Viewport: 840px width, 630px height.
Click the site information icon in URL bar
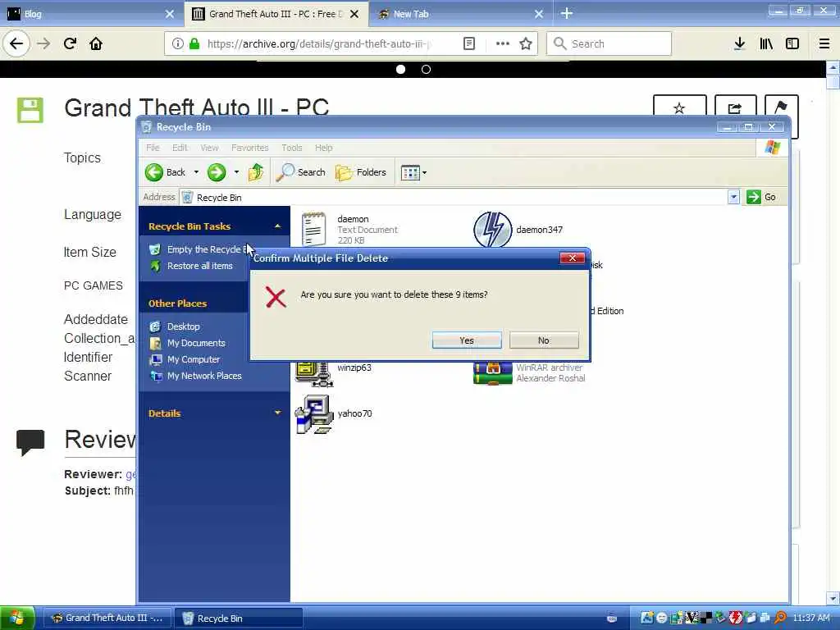pos(177,43)
